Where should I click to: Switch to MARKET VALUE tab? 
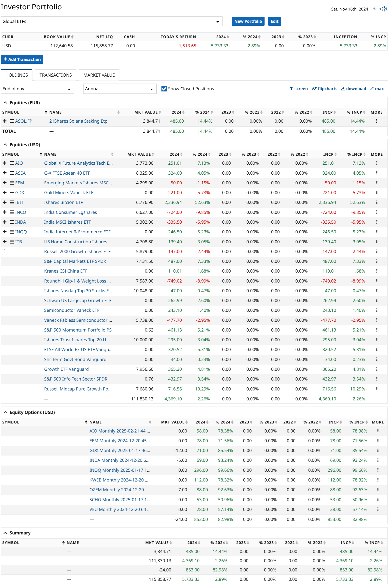pyautogui.click(x=99, y=75)
